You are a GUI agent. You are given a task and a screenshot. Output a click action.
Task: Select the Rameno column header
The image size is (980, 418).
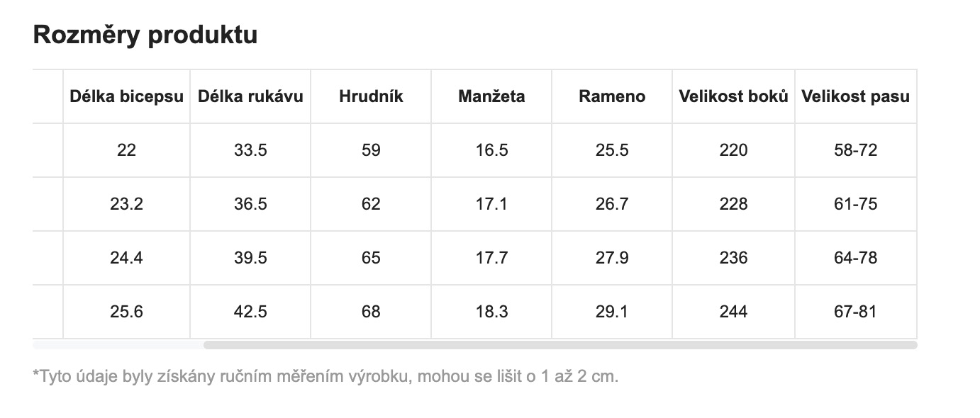click(x=612, y=96)
